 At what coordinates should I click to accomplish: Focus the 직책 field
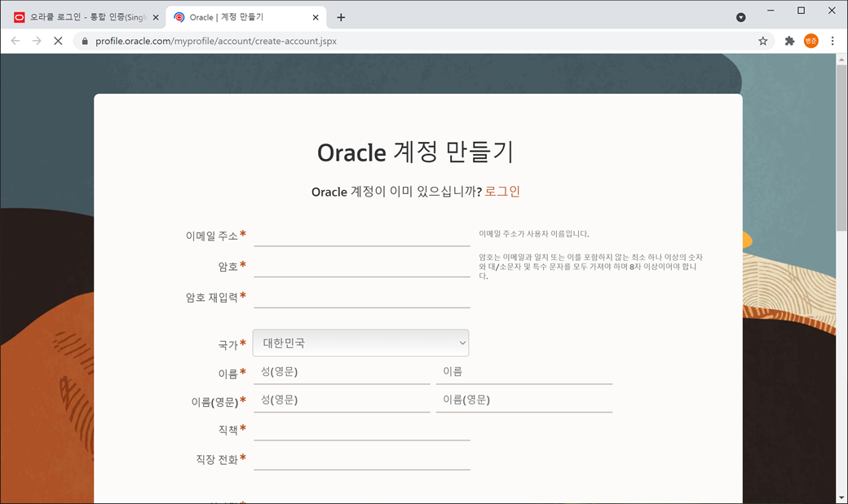click(x=362, y=431)
